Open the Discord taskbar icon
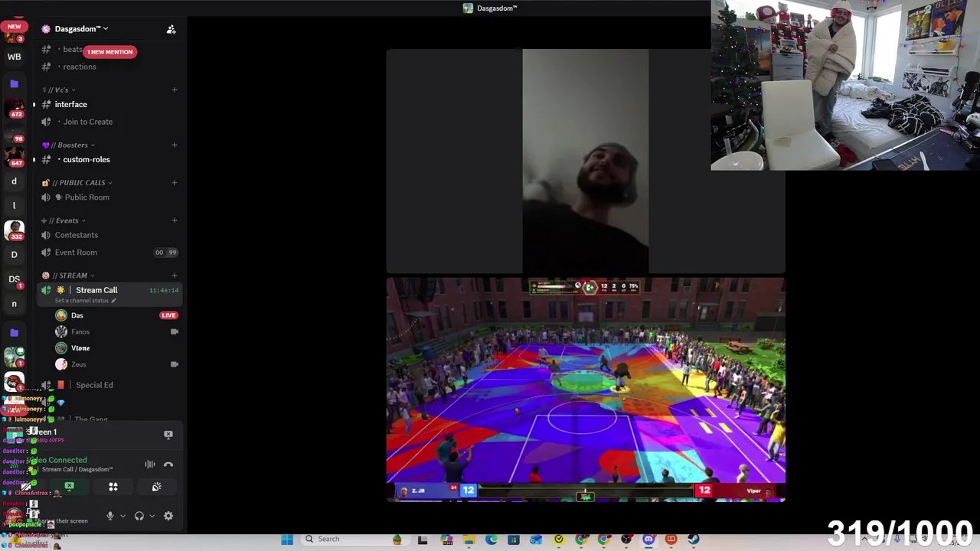This screenshot has height=551, width=980. pyautogui.click(x=648, y=540)
